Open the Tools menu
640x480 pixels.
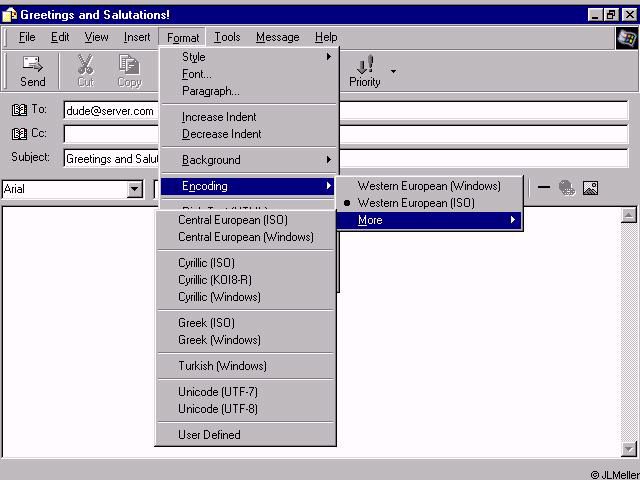pyautogui.click(x=227, y=37)
